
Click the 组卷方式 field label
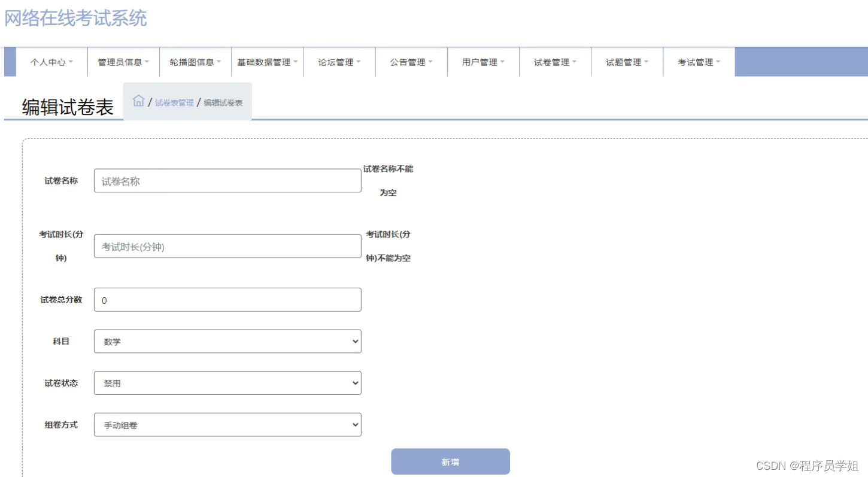point(61,425)
